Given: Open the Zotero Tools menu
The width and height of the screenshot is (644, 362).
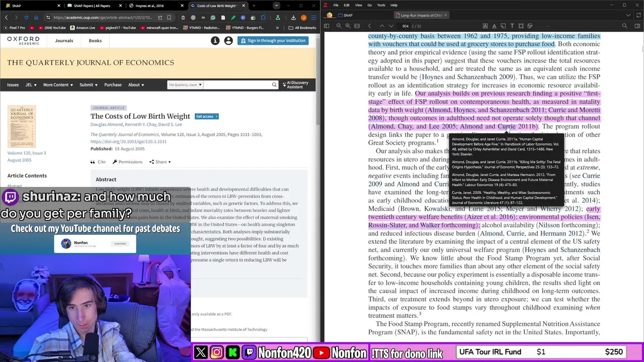Looking at the screenshot, I should pos(381,5).
